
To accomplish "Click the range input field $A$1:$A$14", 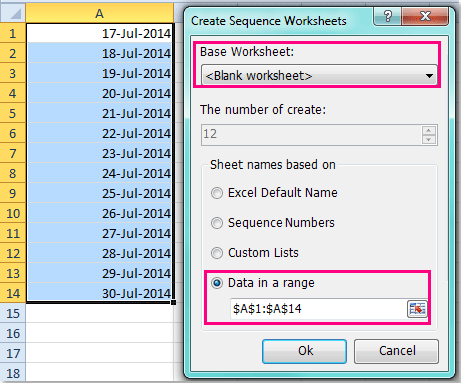I will [318, 309].
